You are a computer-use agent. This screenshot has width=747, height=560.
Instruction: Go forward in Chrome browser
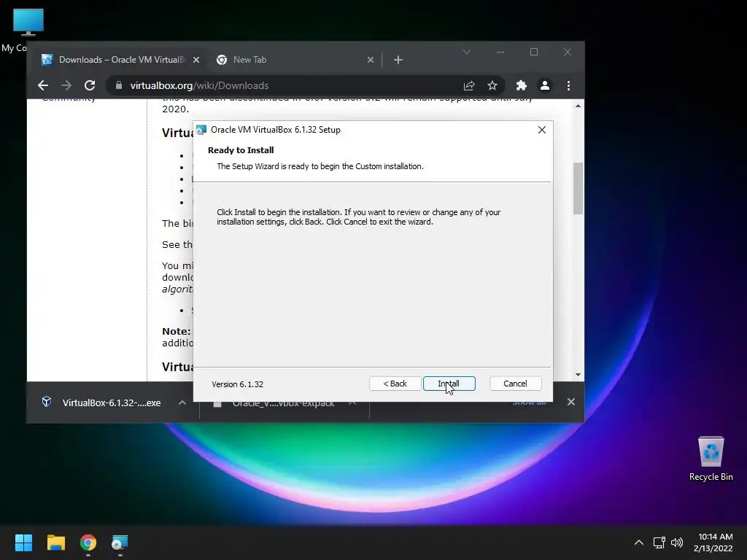tap(66, 86)
